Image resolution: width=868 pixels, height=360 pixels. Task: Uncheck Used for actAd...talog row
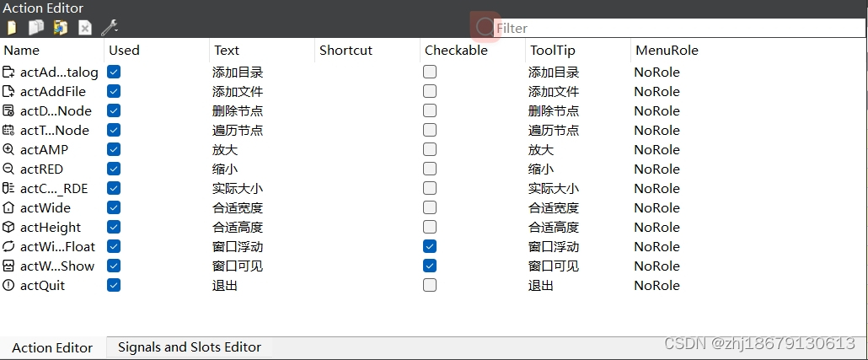coord(114,72)
